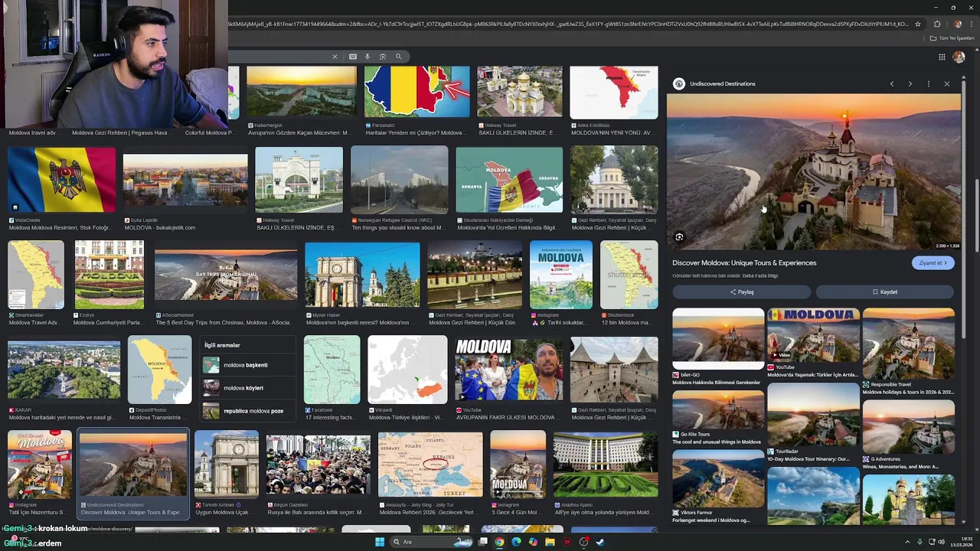Image resolution: width=980 pixels, height=551 pixels.
Task: Click the Ziyaret et button
Action: click(x=933, y=262)
